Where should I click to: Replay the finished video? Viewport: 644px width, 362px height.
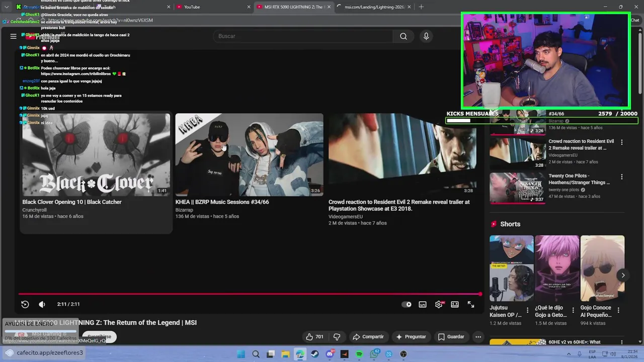point(25,304)
